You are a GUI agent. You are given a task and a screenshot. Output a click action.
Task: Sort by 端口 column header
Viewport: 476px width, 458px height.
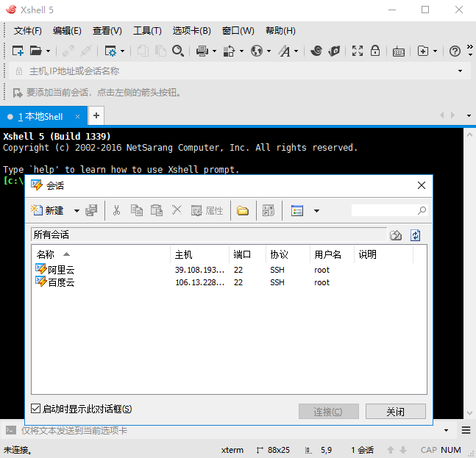point(247,254)
